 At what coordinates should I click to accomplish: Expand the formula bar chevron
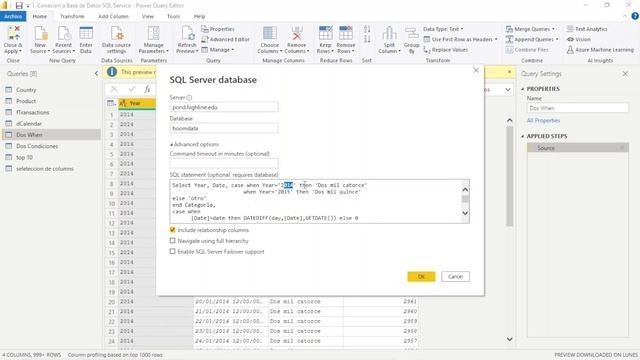pyautogui.click(x=507, y=89)
